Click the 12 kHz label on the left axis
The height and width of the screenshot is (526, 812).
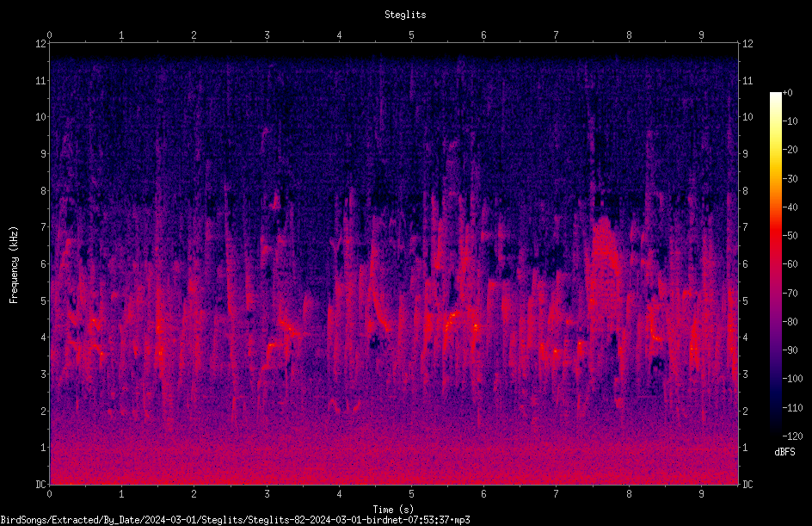(x=41, y=44)
